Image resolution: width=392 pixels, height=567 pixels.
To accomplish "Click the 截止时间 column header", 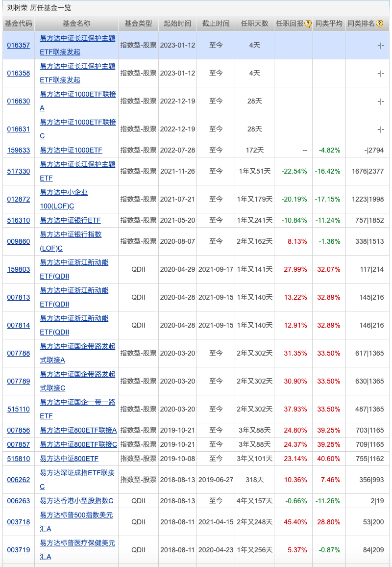I will tap(216, 24).
